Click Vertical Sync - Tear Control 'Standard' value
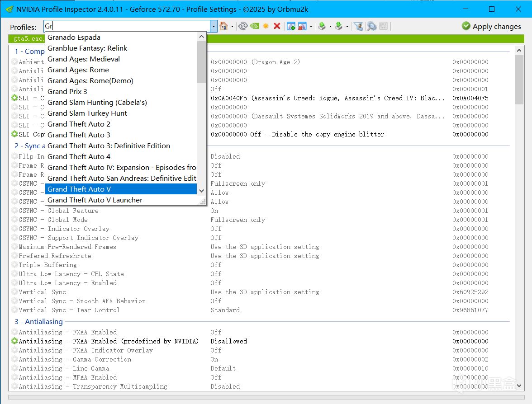The image size is (532, 404). pos(225,310)
